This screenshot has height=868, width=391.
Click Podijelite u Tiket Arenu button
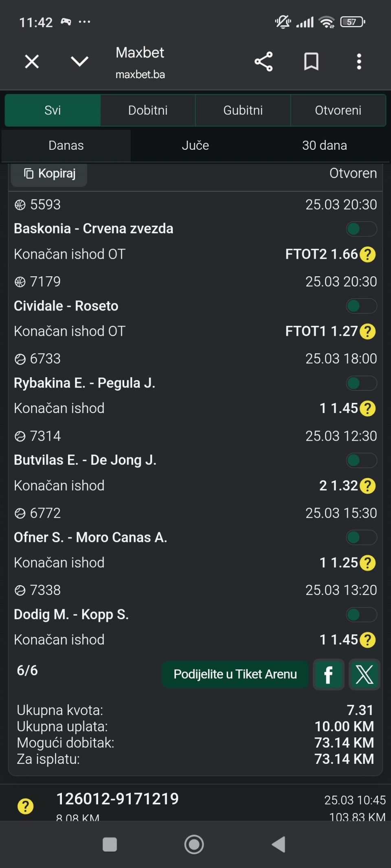[x=235, y=674]
